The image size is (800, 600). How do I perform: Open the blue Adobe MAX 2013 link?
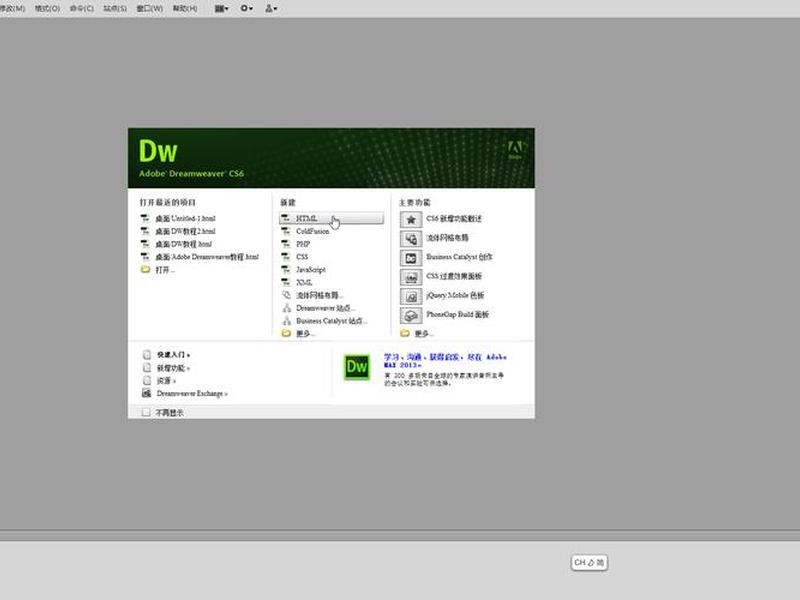tap(445, 361)
